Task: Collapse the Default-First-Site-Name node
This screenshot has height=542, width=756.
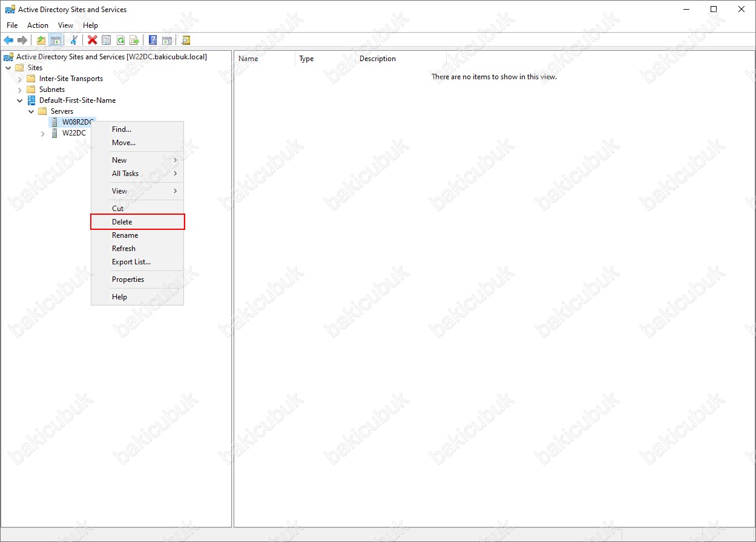Action: (20, 100)
